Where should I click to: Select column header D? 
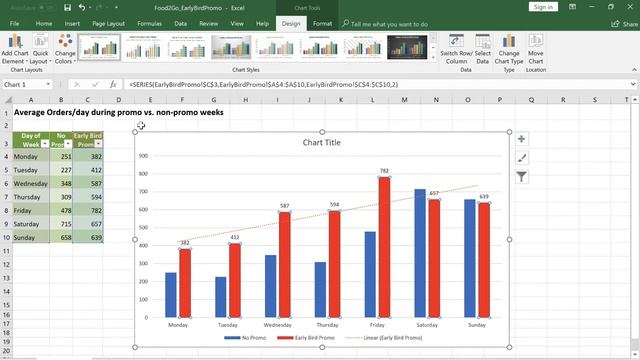pyautogui.click(x=118, y=100)
